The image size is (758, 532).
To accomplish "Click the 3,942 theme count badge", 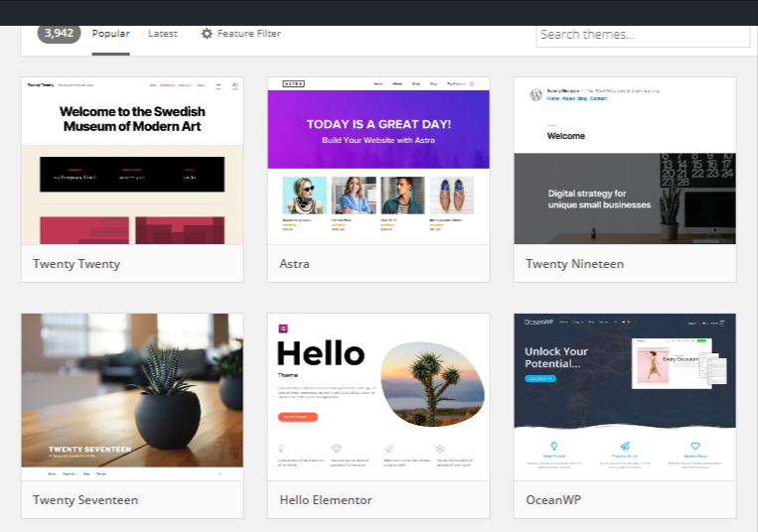I will [59, 34].
